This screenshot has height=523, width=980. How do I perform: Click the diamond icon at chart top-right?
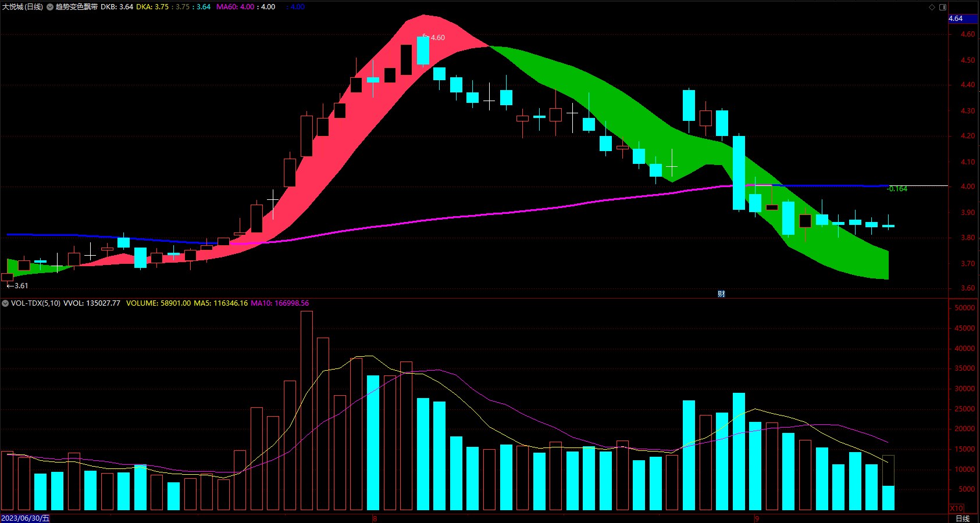[932, 7]
